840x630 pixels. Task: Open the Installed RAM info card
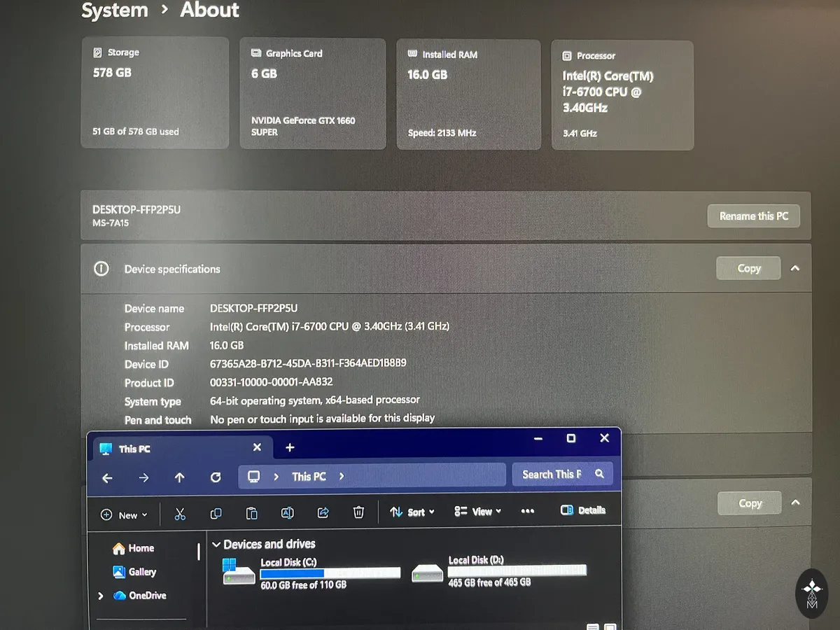(468, 94)
